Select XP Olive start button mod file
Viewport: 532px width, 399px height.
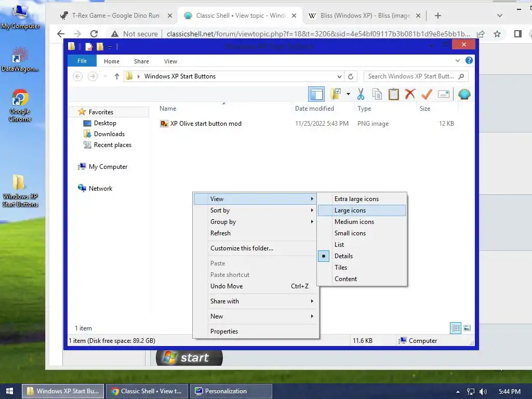206,124
